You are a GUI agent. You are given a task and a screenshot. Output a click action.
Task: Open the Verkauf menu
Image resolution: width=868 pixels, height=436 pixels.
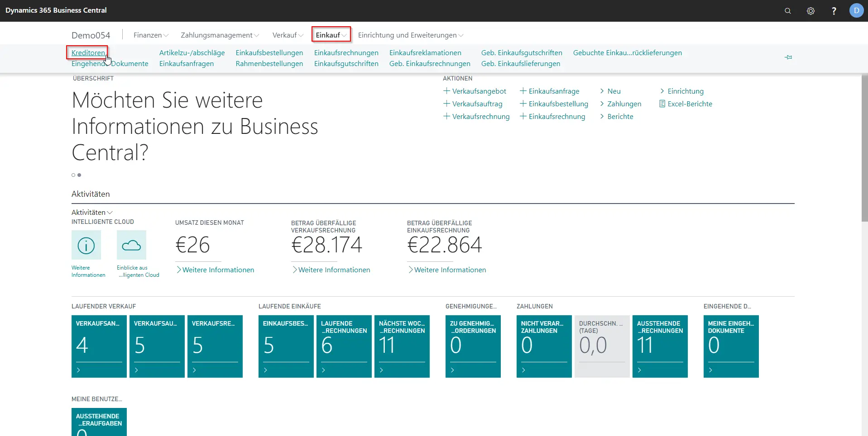tap(288, 35)
